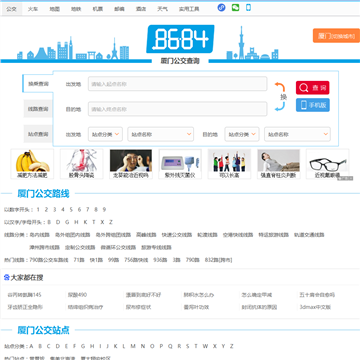The height and width of the screenshot is (360, 360).
Task: Open the 定制公交线路 category link
Action: [80, 247]
